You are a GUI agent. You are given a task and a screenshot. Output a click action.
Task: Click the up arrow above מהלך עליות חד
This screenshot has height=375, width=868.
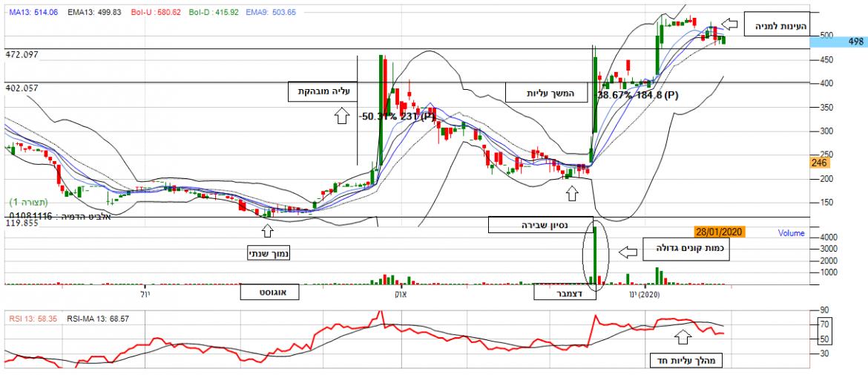[680, 338]
